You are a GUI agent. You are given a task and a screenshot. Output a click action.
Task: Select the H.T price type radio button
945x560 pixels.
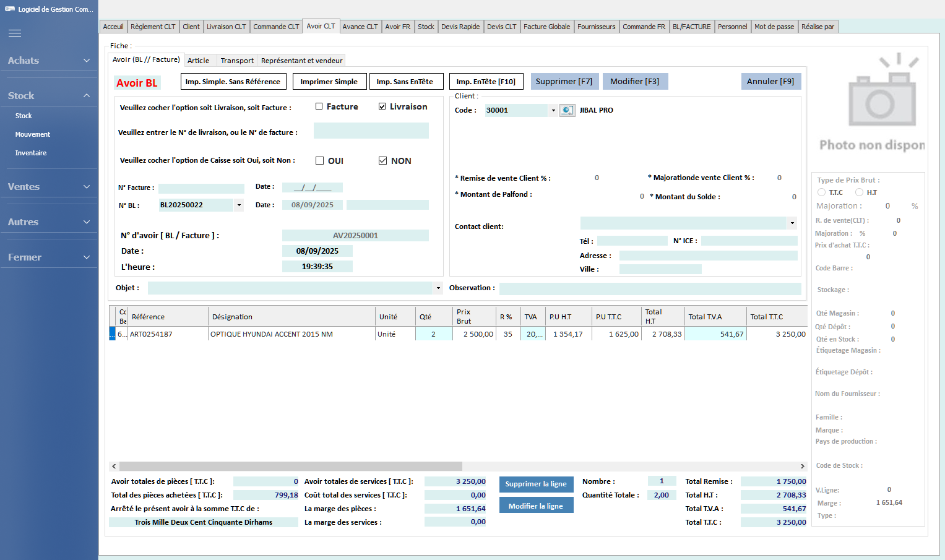click(x=859, y=192)
